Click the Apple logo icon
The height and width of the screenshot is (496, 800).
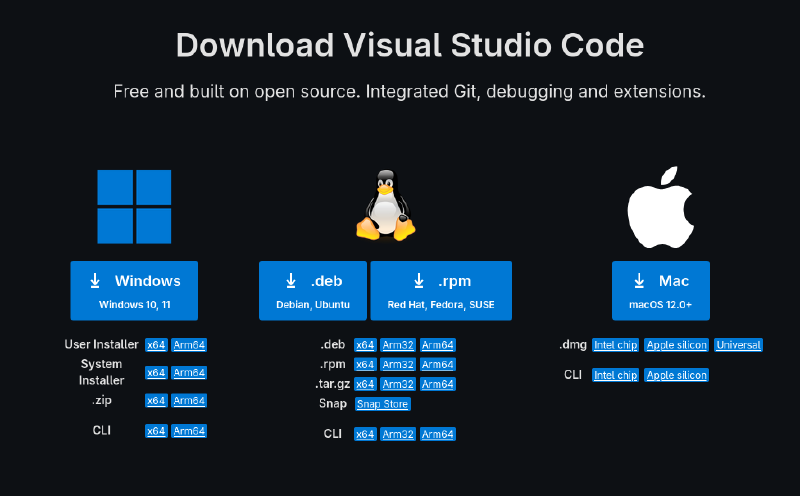coord(661,207)
